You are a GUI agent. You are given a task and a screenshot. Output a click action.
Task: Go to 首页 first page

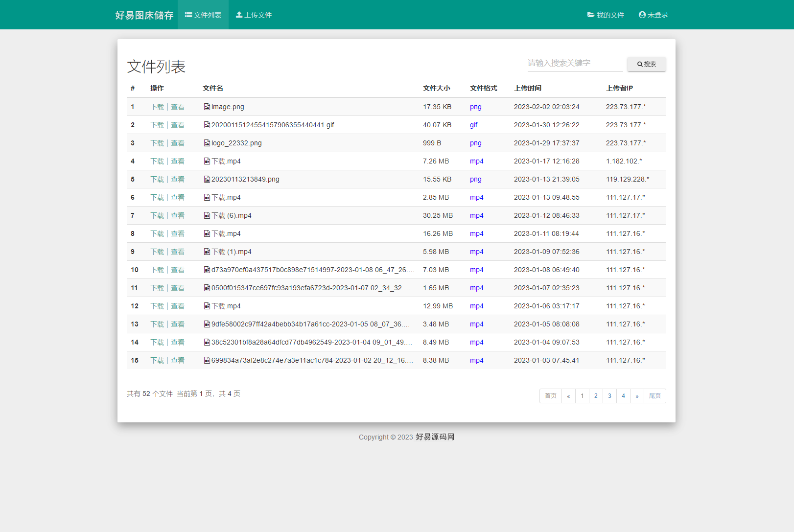pyautogui.click(x=551, y=396)
